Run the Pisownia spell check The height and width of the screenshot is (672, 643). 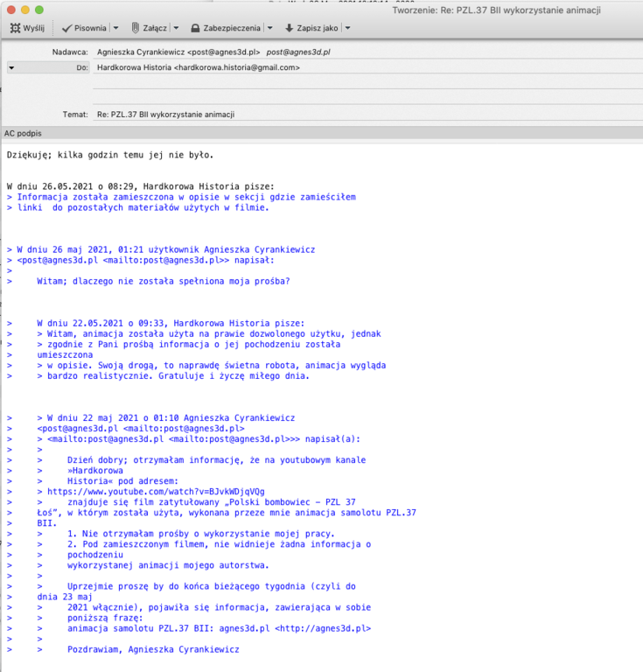(84, 28)
